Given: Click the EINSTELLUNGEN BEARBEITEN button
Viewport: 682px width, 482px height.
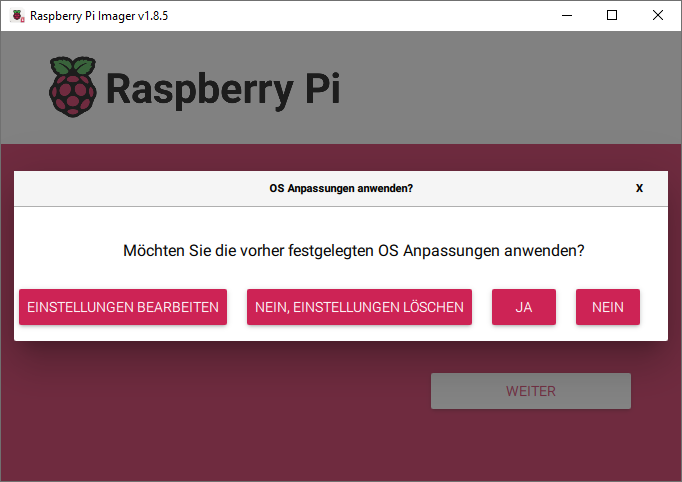Looking at the screenshot, I should pos(123,307).
